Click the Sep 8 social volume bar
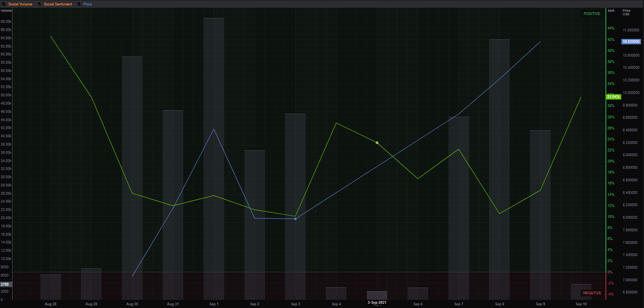 point(500,170)
